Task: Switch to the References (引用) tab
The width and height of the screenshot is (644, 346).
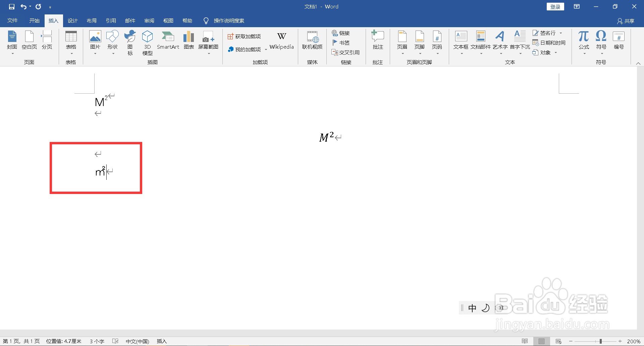Action: click(x=111, y=21)
